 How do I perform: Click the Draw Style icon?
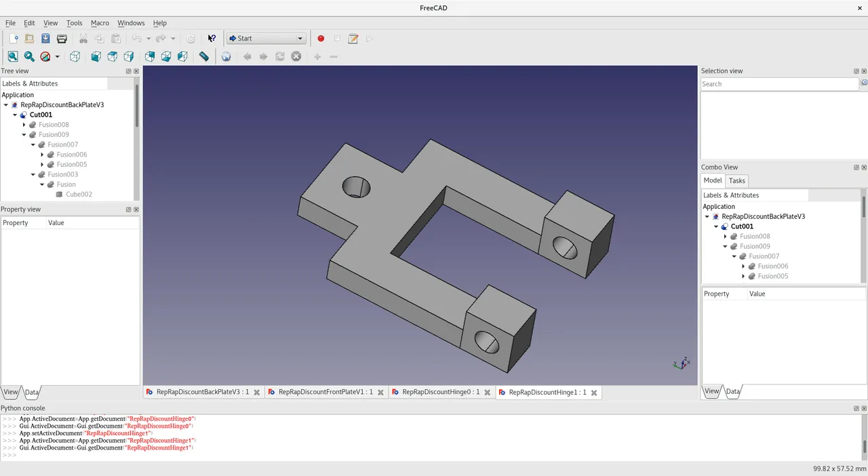(x=45, y=57)
